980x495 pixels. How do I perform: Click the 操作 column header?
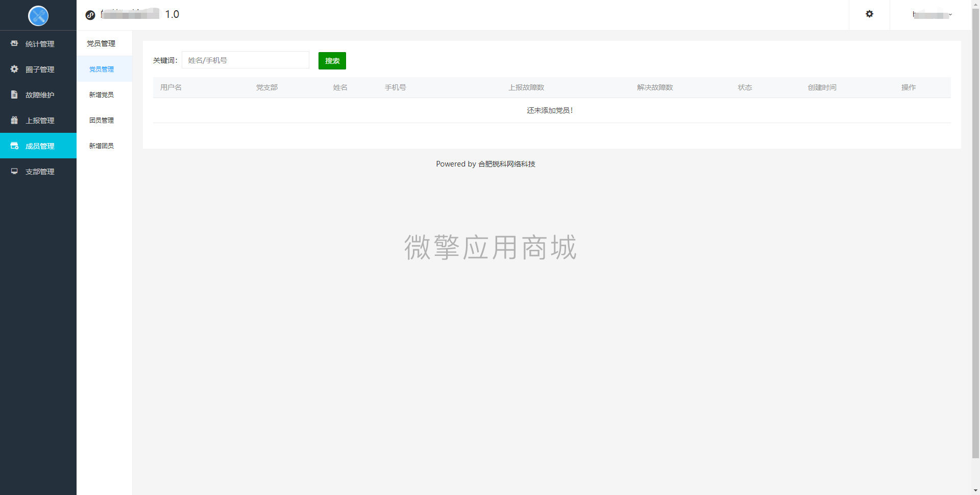(x=909, y=87)
